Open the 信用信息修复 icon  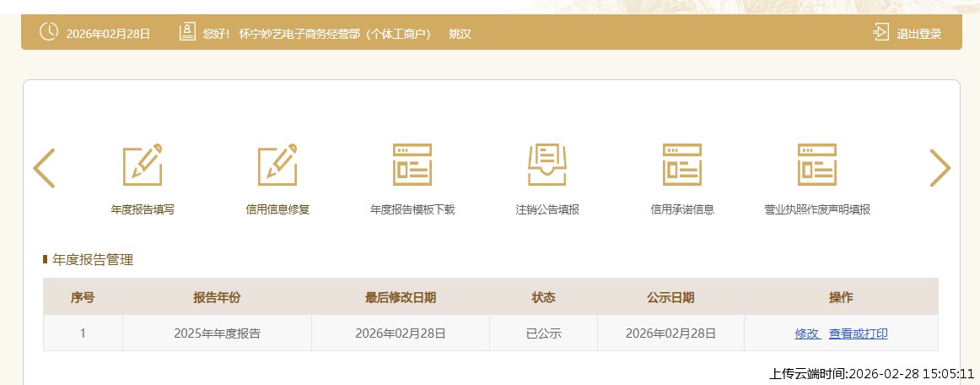point(277,165)
